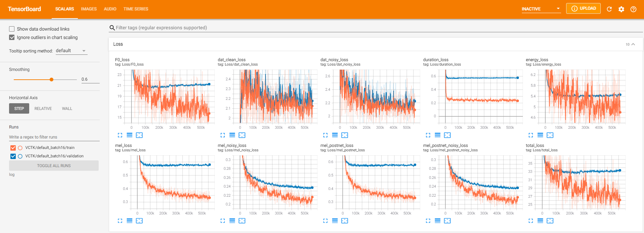Image resolution: width=644 pixels, height=233 pixels.
Task: Expand F0_loss chart to full size
Action: pyautogui.click(x=120, y=135)
